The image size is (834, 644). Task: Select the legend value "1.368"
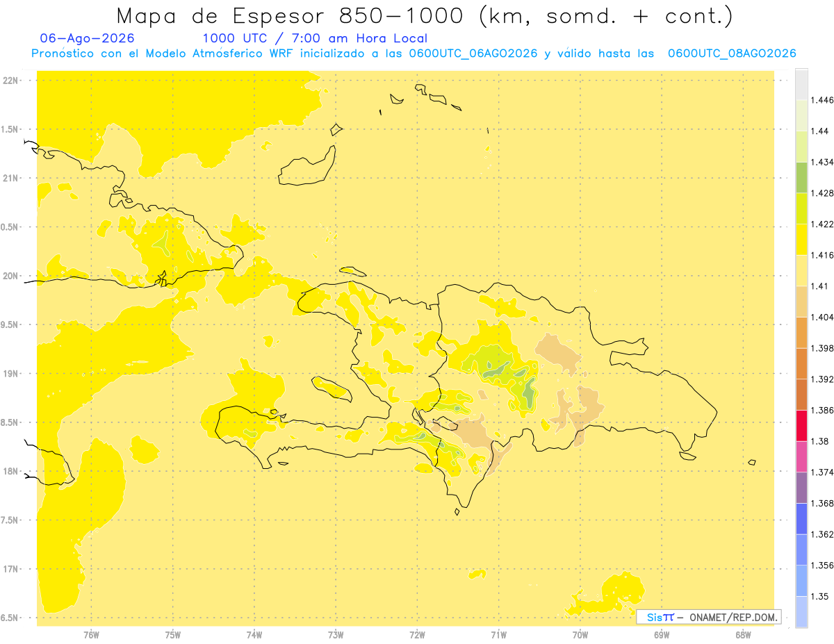pos(824,503)
